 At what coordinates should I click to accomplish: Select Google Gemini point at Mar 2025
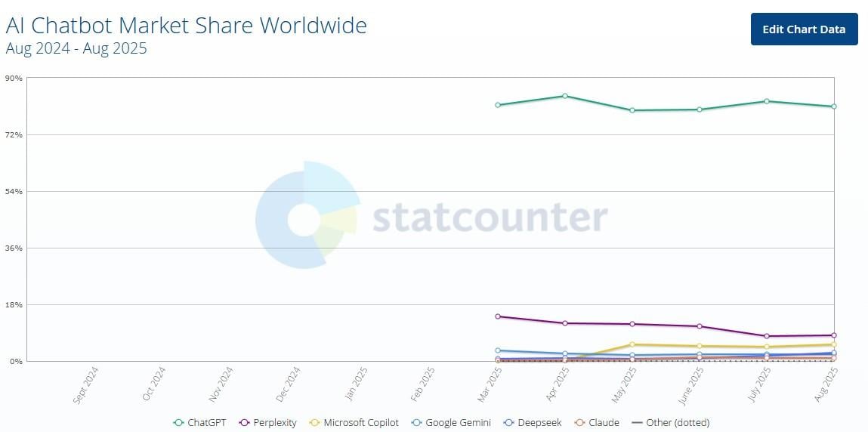498,350
